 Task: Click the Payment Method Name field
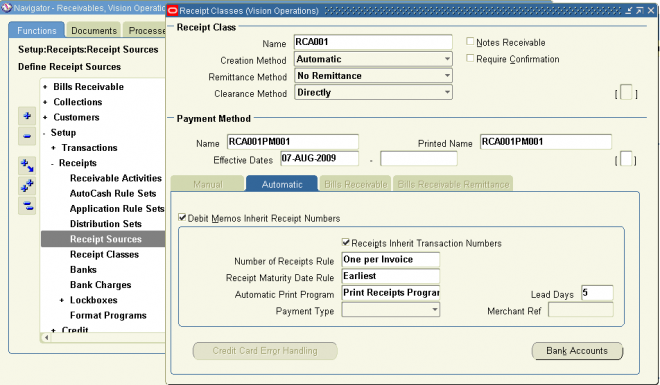click(x=293, y=142)
